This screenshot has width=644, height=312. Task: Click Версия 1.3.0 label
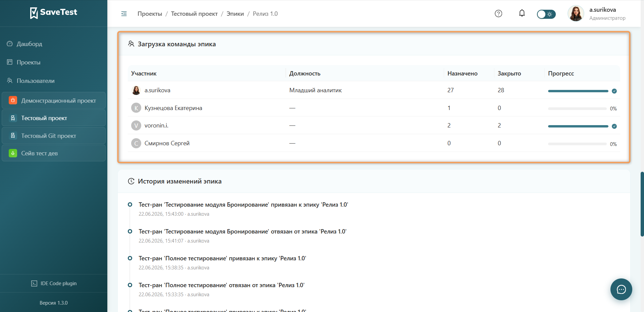click(54, 303)
